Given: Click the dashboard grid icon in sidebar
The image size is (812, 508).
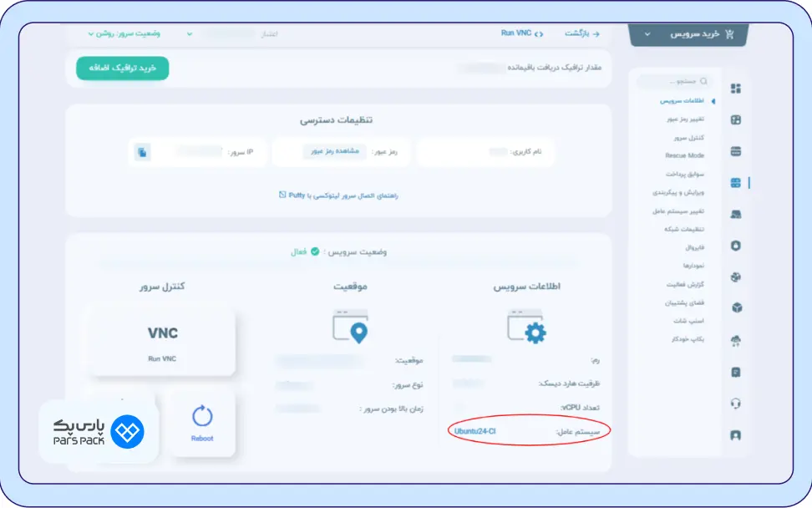Looking at the screenshot, I should click(x=735, y=89).
